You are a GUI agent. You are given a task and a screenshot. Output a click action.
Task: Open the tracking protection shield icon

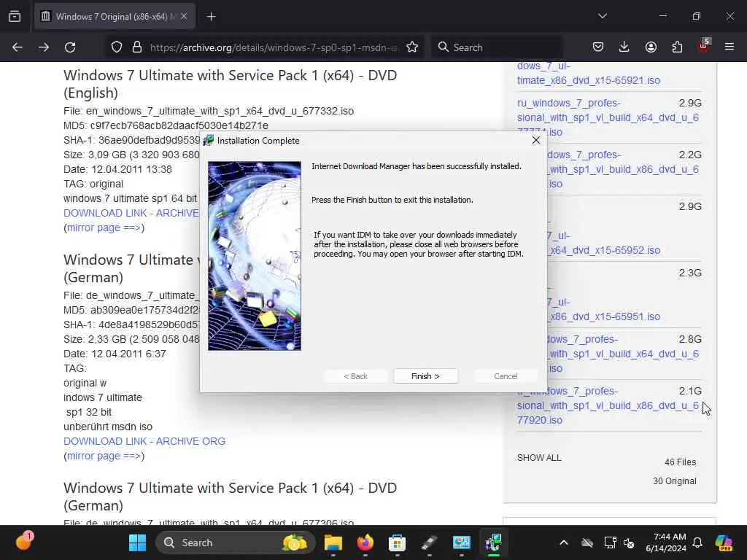117,47
